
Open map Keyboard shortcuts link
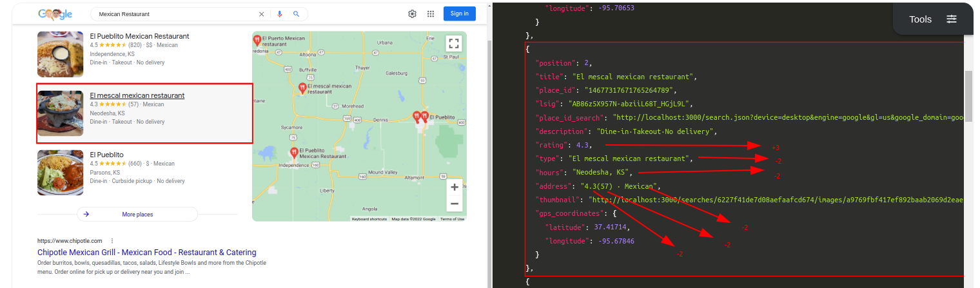pyautogui.click(x=369, y=219)
